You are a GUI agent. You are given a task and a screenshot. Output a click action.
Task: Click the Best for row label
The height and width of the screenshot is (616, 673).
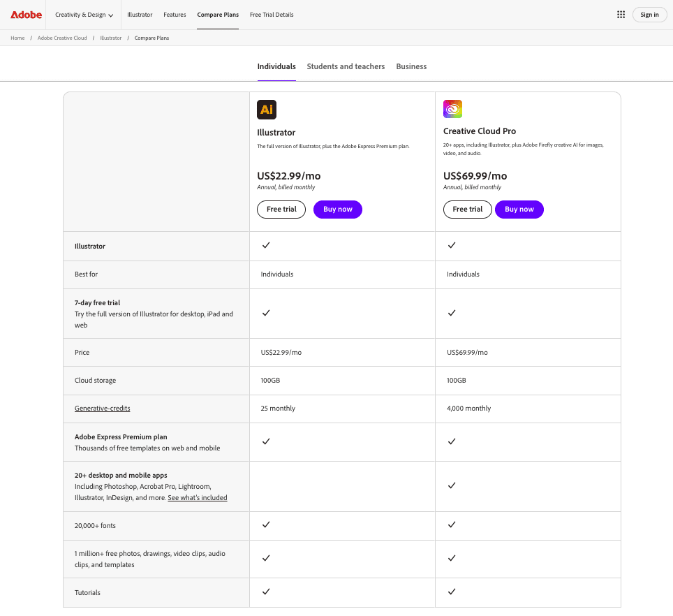pos(87,274)
